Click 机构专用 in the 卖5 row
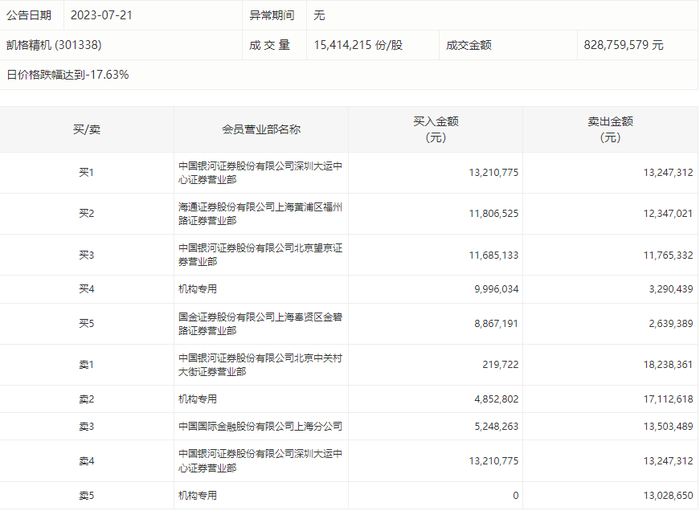 [x=198, y=495]
